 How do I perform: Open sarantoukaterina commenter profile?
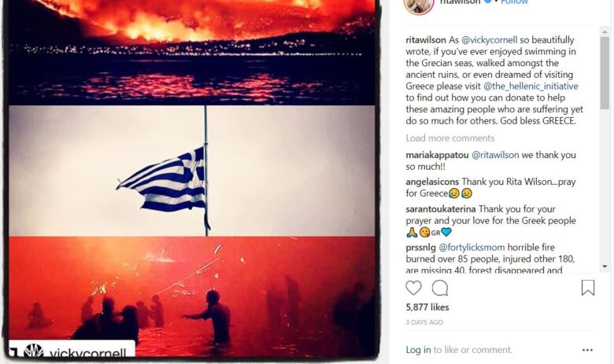441,209
